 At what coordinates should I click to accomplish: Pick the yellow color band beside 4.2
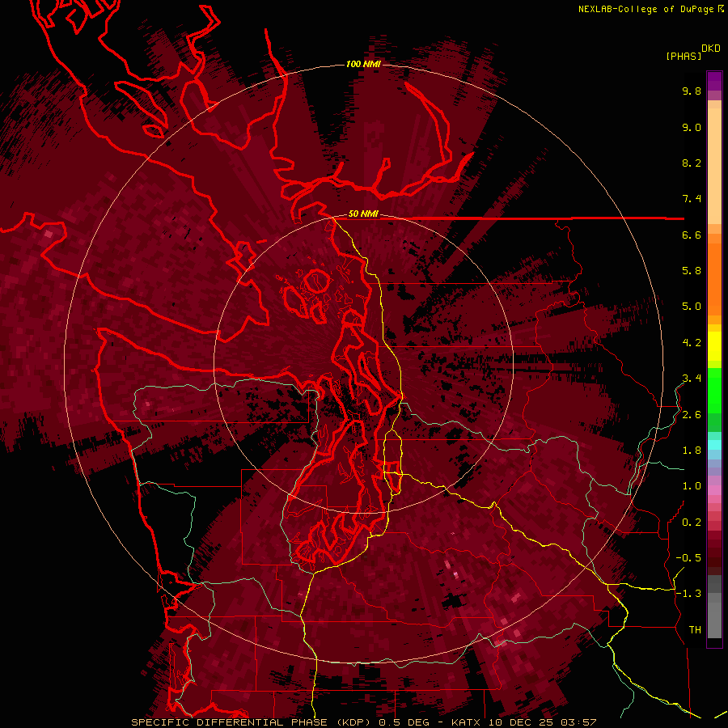[x=714, y=346]
